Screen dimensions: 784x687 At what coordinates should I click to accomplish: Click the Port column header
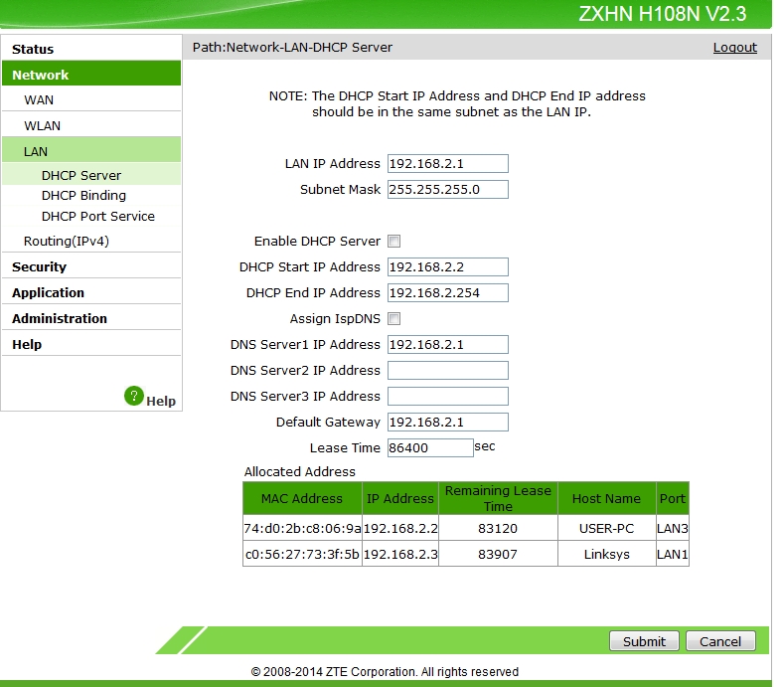point(673,498)
